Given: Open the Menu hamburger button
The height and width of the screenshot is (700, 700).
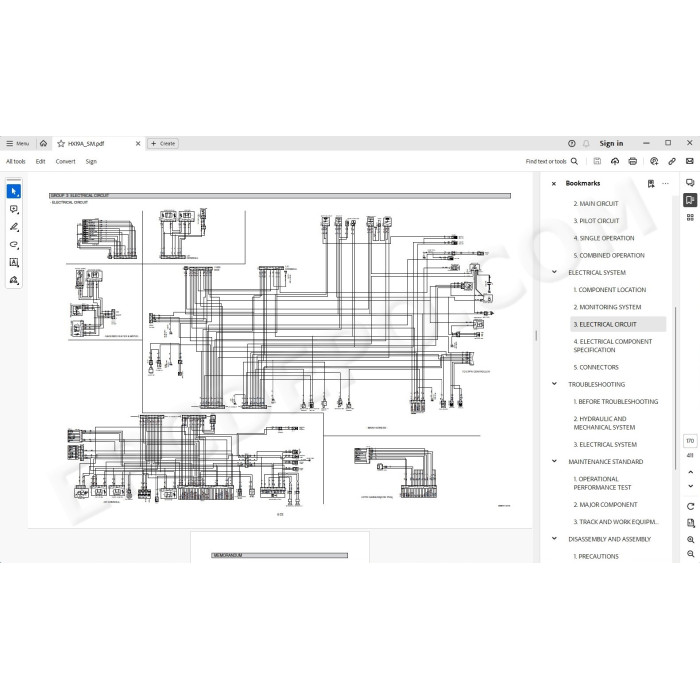Looking at the screenshot, I should tap(17, 143).
